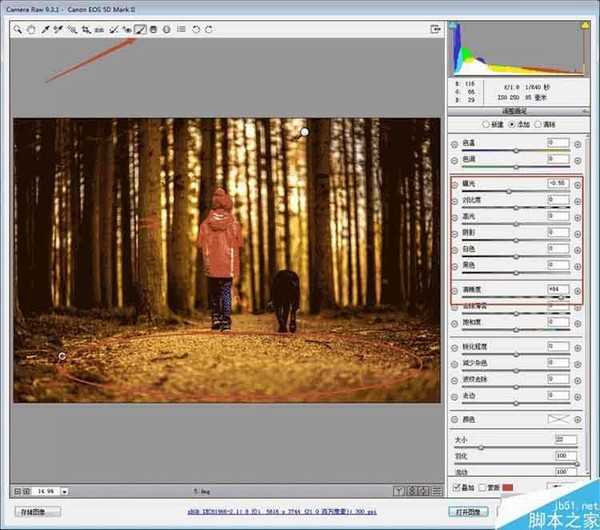
Task: Open the zoom level dropdown
Action: tap(65, 491)
